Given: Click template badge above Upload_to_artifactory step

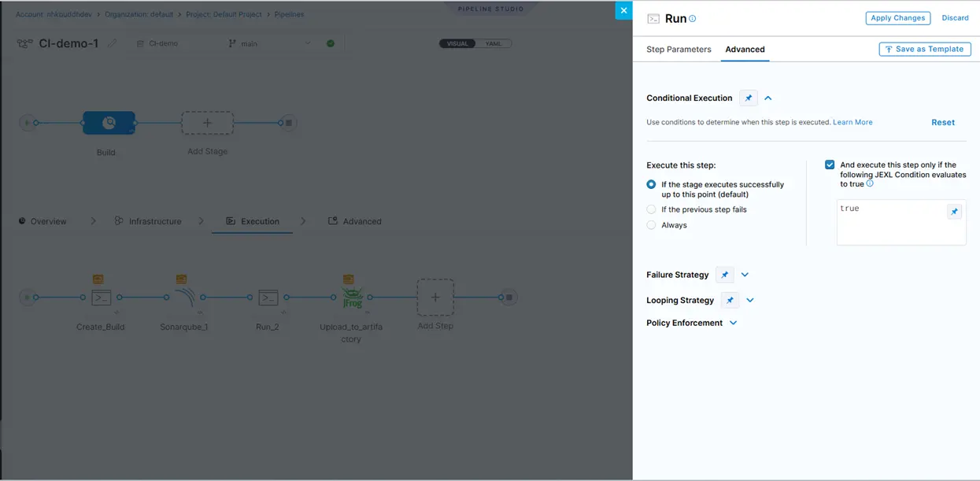Looking at the screenshot, I should pyautogui.click(x=348, y=279).
